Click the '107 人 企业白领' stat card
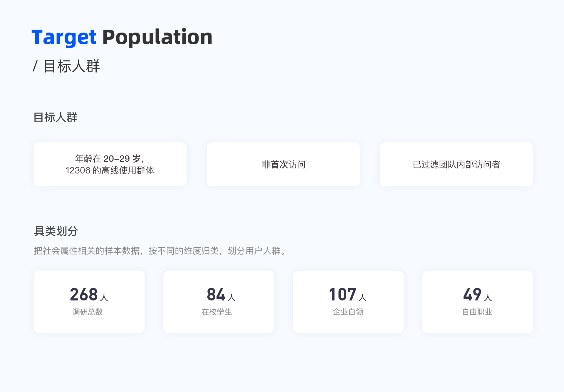Screen dimensions: 564x392 (x=348, y=302)
